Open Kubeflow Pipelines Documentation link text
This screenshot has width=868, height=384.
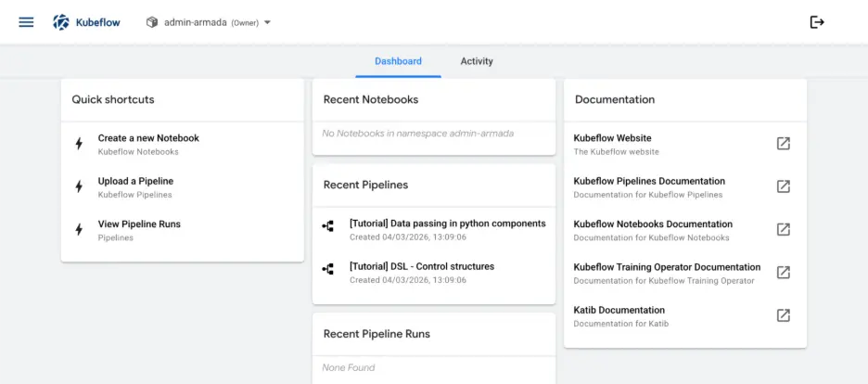click(x=649, y=181)
